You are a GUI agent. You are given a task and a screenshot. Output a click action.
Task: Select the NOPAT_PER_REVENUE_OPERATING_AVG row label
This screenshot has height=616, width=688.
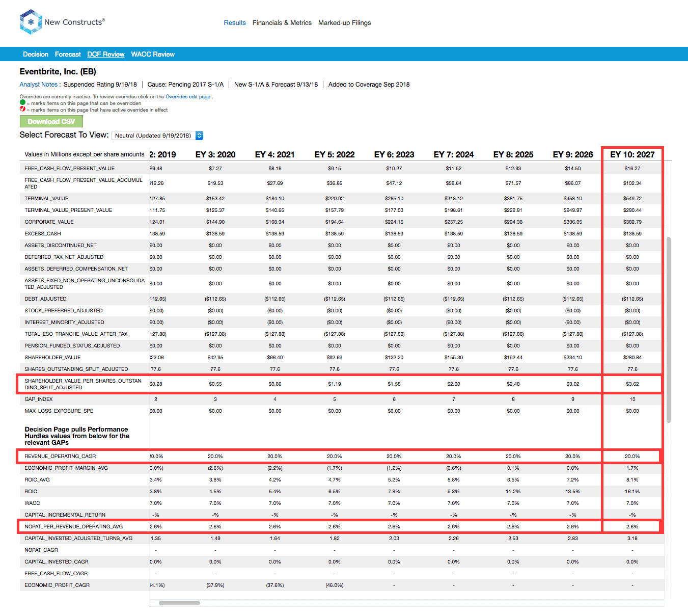74,527
